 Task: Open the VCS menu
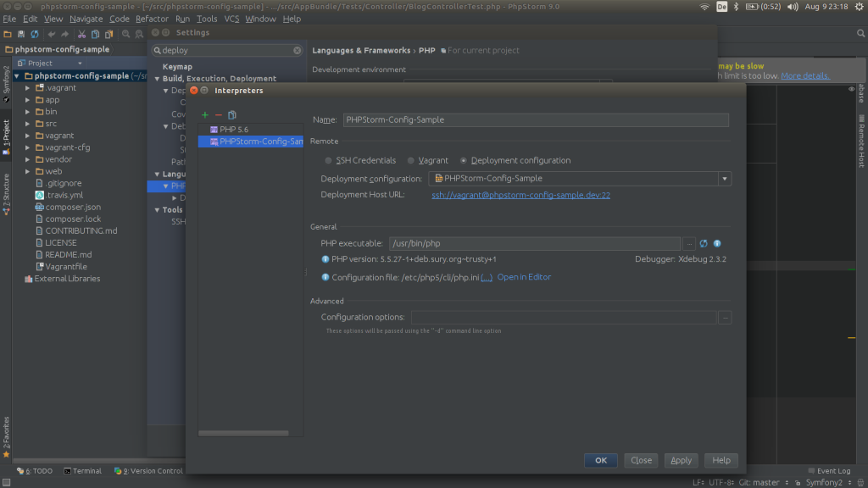click(231, 19)
